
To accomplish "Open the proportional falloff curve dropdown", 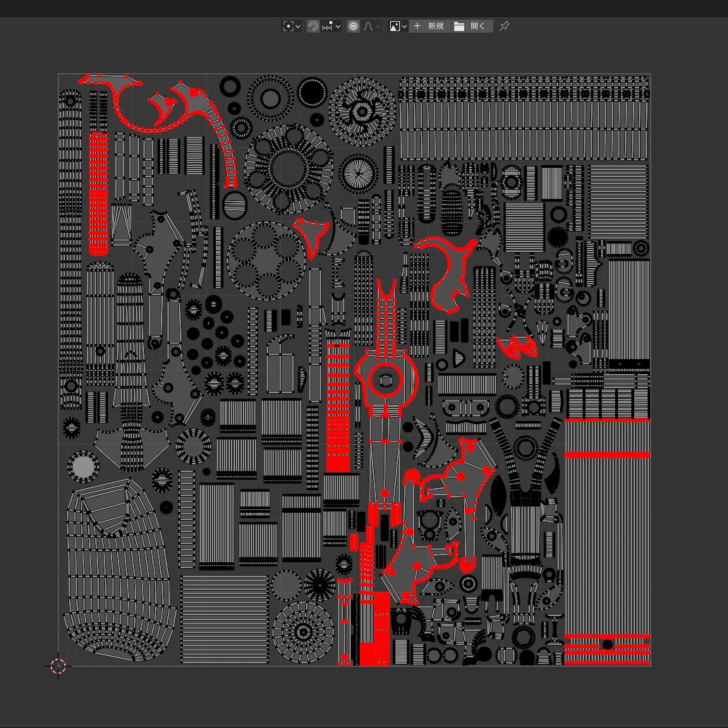I will (372, 27).
